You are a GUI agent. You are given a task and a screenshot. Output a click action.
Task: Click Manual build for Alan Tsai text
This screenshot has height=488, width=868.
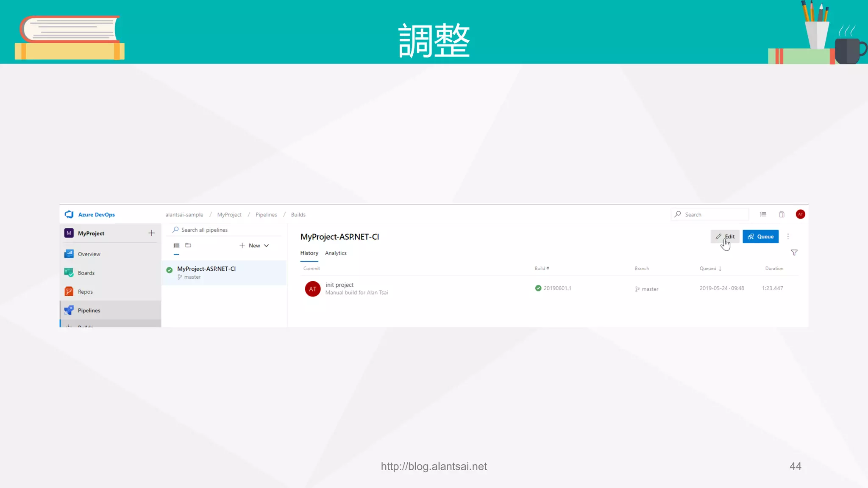tap(356, 293)
